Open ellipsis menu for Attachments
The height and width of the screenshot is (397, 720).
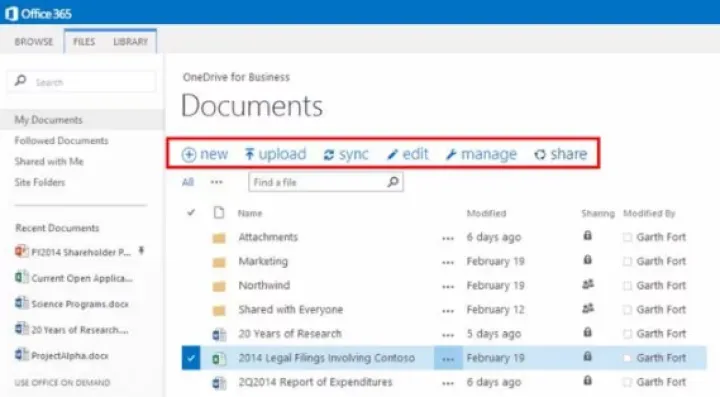[x=448, y=238]
